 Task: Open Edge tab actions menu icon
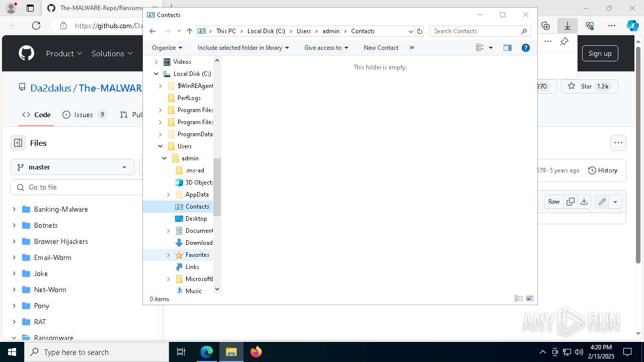pos(30,8)
